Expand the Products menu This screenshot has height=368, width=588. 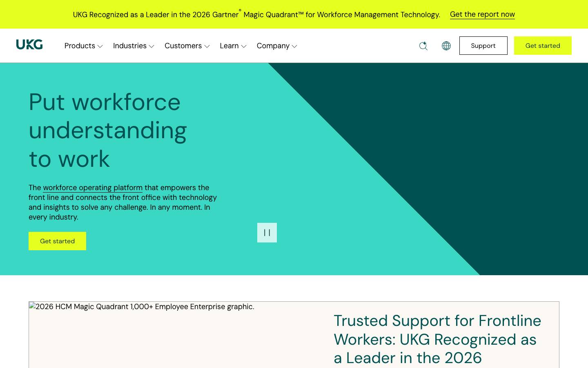tap(83, 46)
